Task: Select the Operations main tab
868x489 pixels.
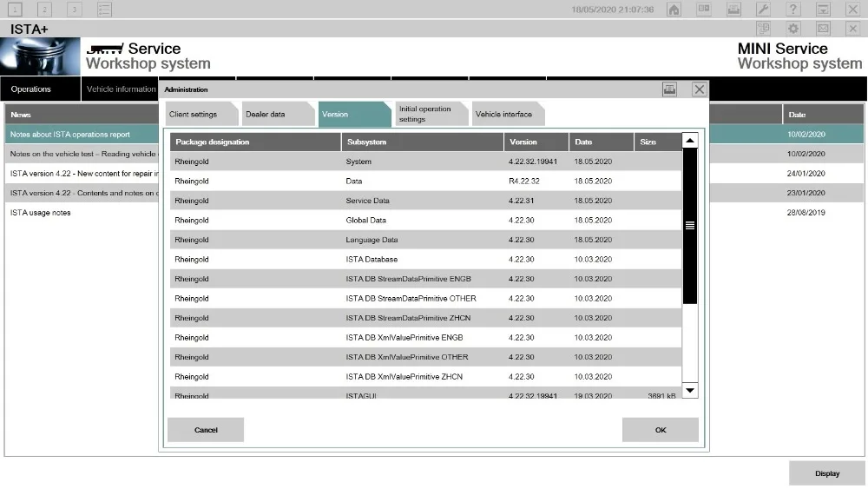Action: click(x=40, y=89)
